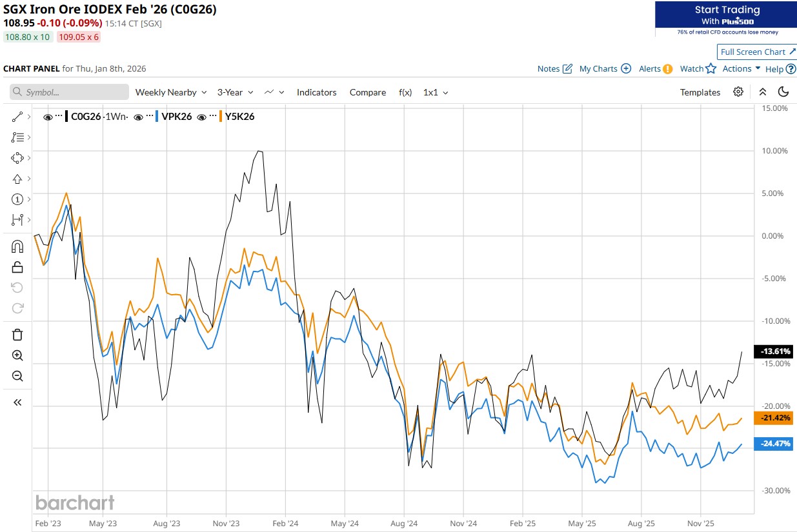Open the Compare menu
Image resolution: width=797 pixels, height=532 pixels.
pyautogui.click(x=368, y=92)
